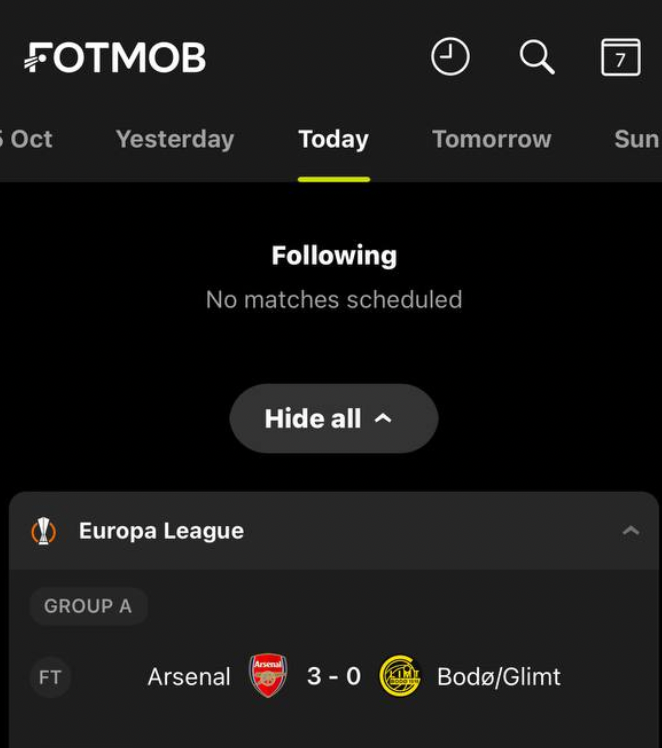Open the Sun date tab

click(x=636, y=139)
